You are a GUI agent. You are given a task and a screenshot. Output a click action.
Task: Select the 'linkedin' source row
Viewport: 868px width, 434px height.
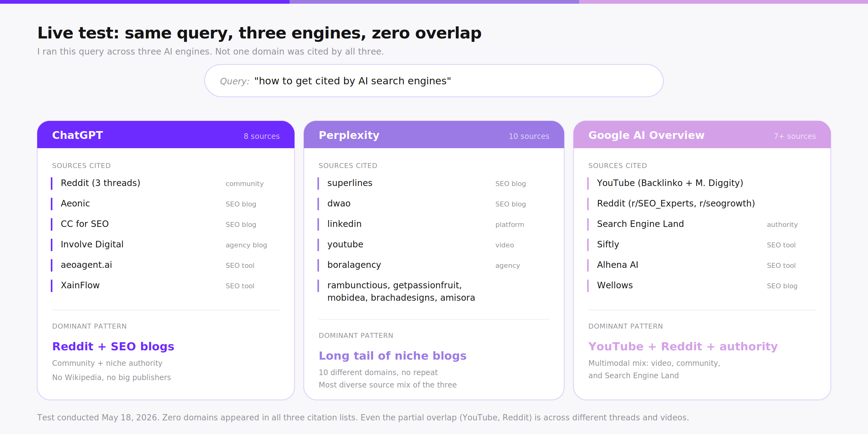[x=434, y=224]
